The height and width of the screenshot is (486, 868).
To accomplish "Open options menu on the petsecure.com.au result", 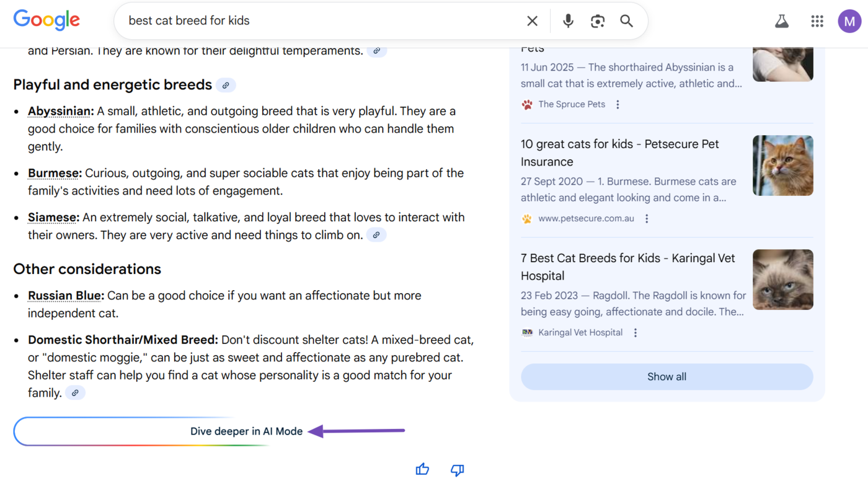I will click(647, 218).
